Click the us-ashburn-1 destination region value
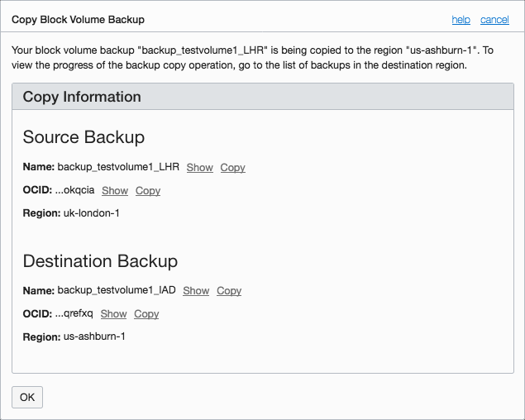 (x=94, y=336)
